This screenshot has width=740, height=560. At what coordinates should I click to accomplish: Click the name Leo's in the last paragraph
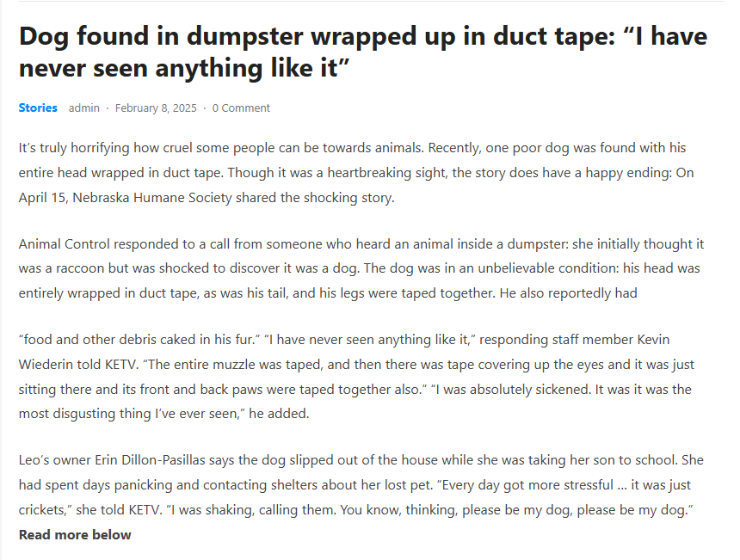click(x=37, y=460)
